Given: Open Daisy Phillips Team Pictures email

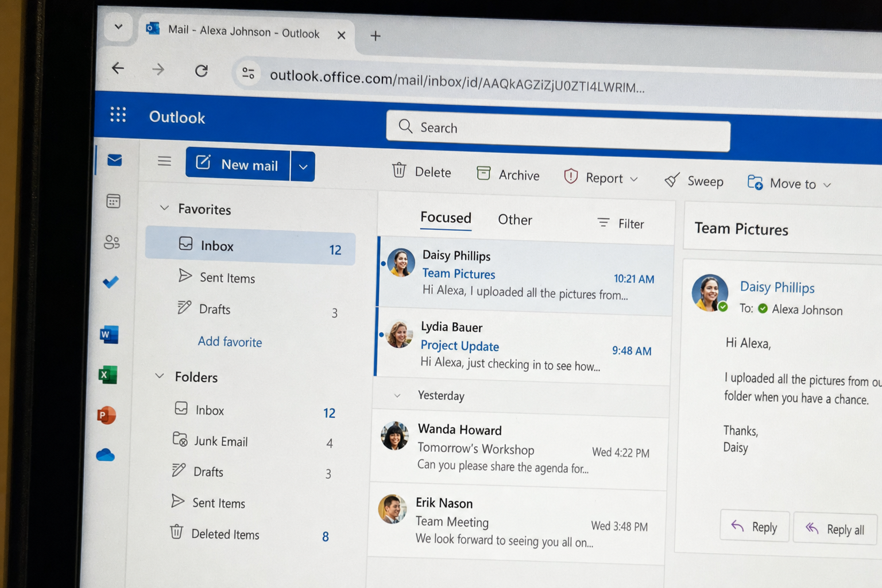Looking at the screenshot, I should point(525,276).
